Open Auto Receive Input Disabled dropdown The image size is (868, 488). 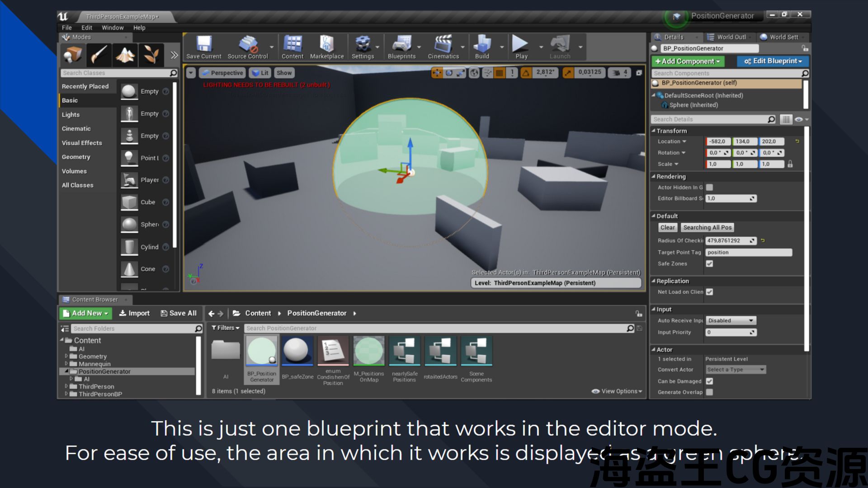coord(731,321)
